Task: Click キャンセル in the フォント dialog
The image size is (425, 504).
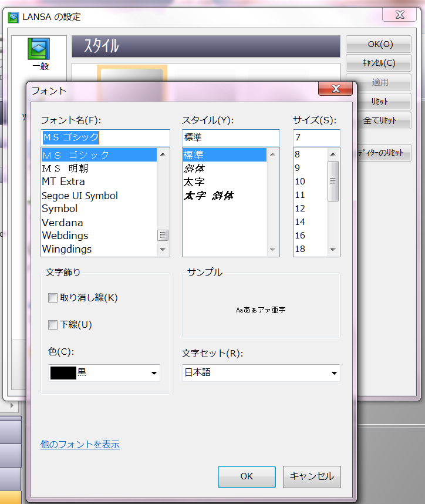Action: [x=312, y=476]
